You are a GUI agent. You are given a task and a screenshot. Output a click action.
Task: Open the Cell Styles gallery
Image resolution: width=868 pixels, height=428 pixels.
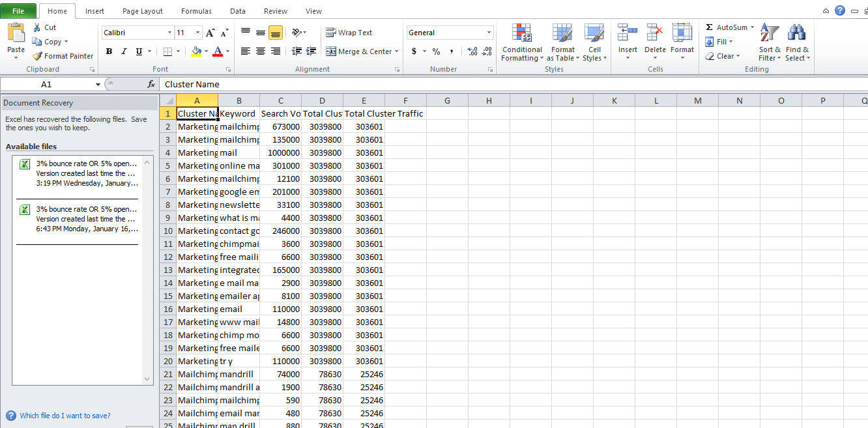pos(594,43)
